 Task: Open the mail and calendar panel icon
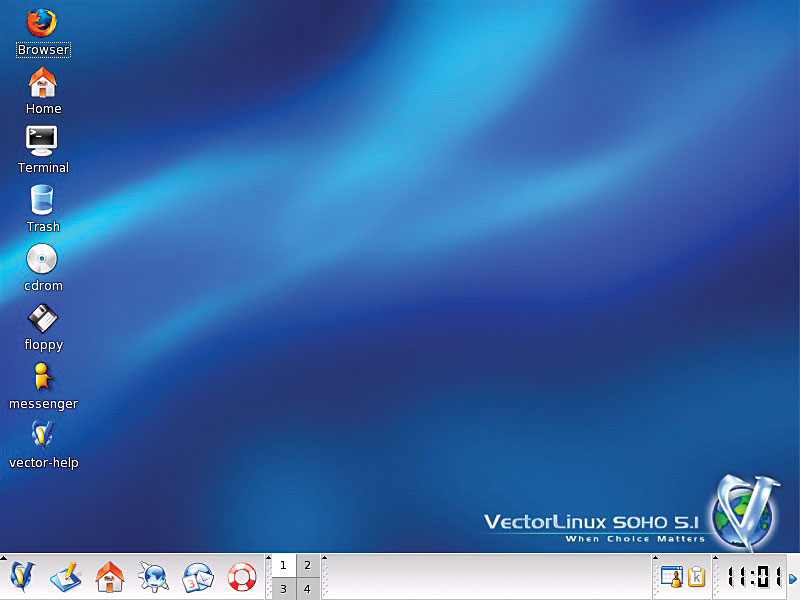click(198, 578)
